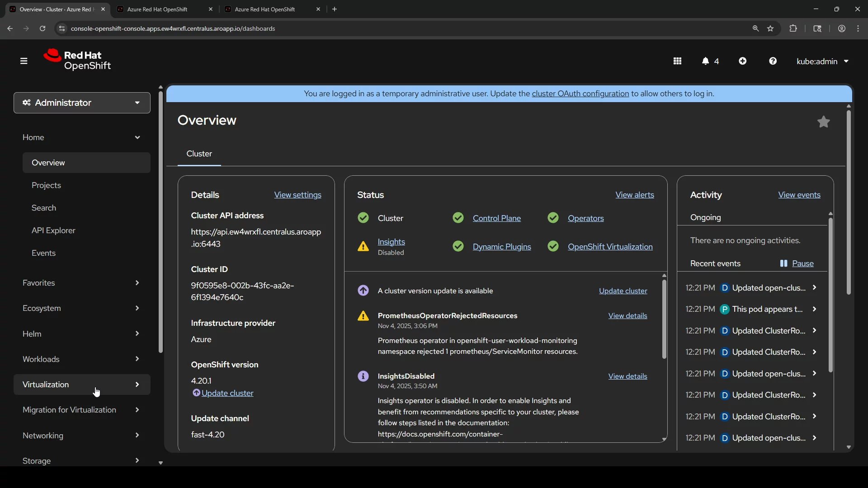This screenshot has width=868, height=488.
Task: Open the View alerts link
Action: point(634,195)
